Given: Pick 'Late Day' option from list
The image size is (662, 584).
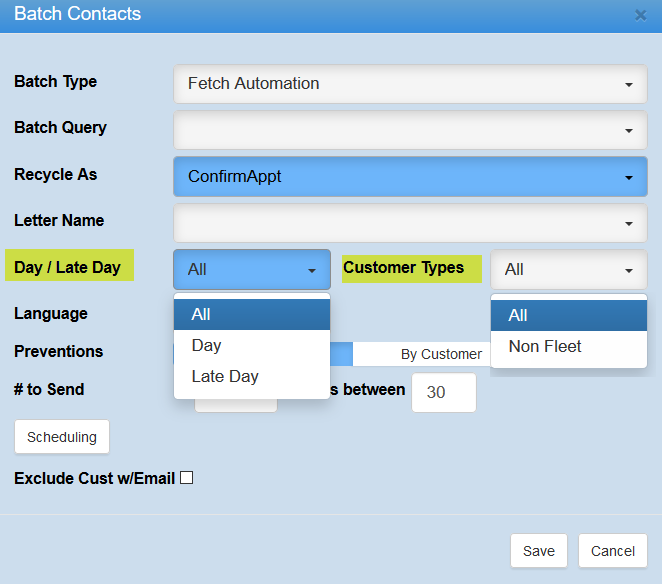Looking at the screenshot, I should click(x=251, y=376).
